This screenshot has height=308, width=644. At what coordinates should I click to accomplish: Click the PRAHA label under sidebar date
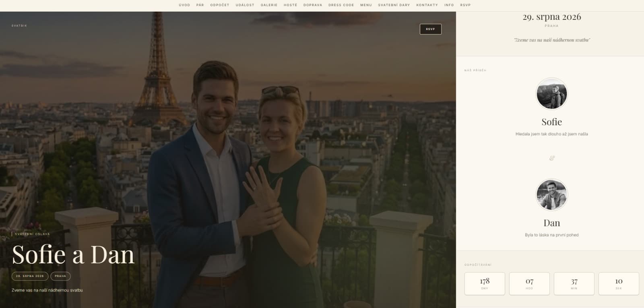point(552,26)
